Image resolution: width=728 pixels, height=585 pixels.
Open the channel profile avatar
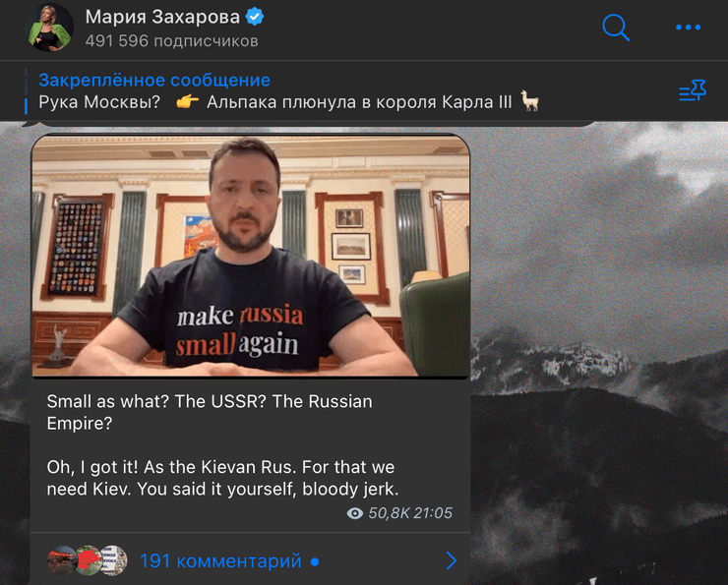pos(49,28)
